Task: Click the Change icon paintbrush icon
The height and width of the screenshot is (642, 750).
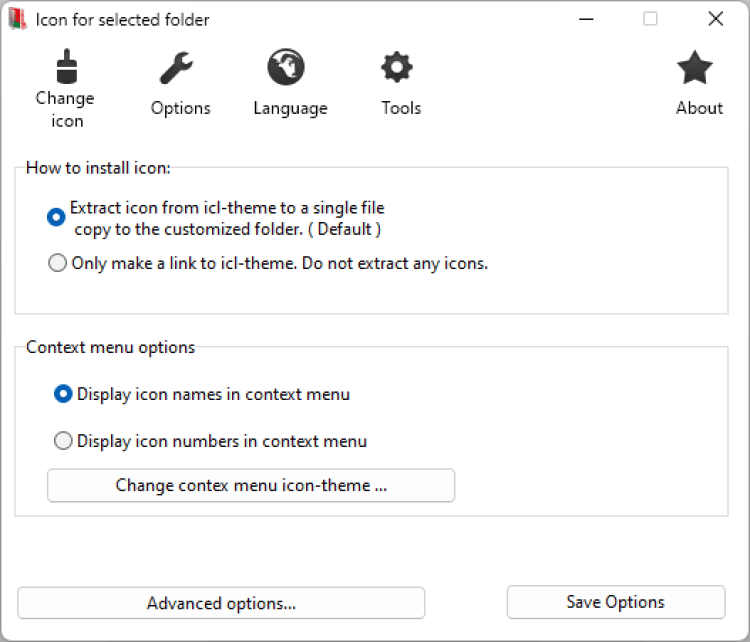Action: click(66, 67)
